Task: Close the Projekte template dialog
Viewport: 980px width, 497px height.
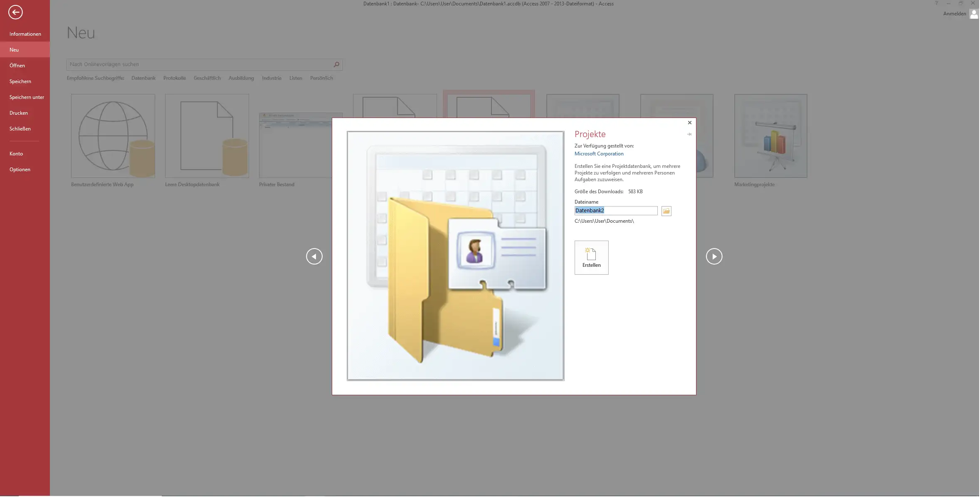Action: coord(689,123)
